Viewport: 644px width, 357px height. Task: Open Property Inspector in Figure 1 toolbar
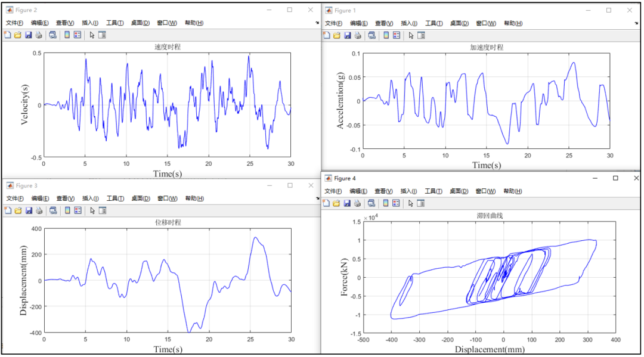point(421,35)
